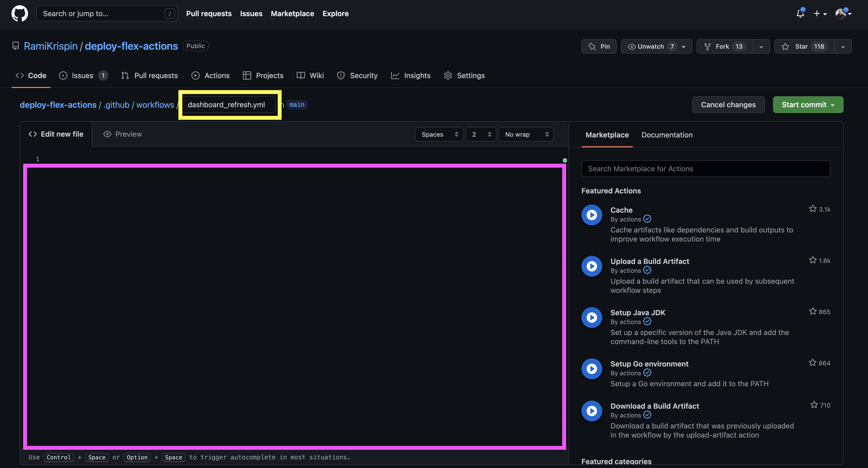868x468 pixels.
Task: Click the Cache action play icon
Action: coord(591,215)
